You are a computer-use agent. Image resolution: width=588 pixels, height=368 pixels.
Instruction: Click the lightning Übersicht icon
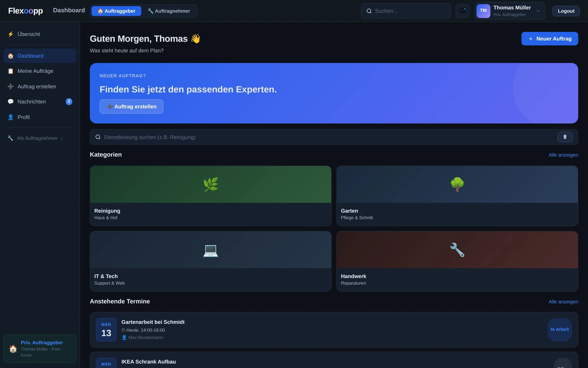(11, 34)
